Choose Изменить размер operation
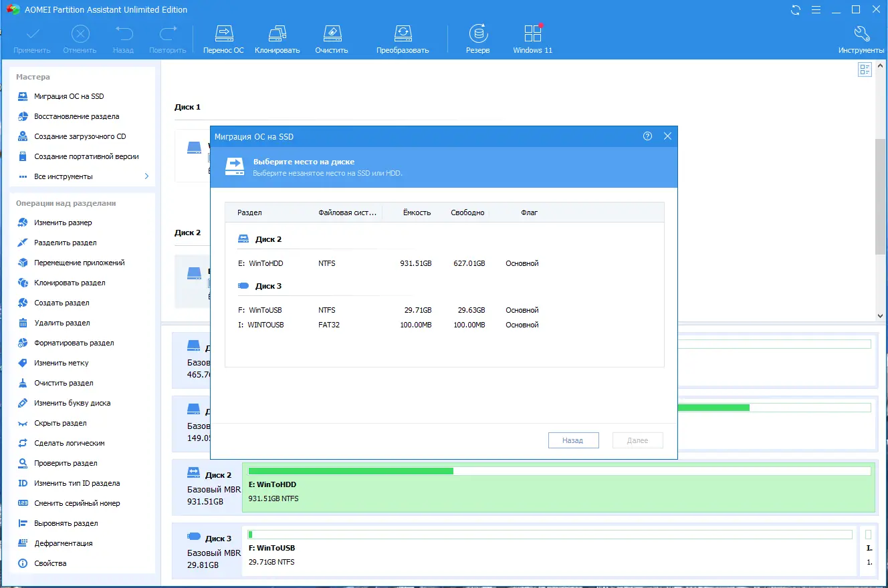This screenshot has width=888, height=588. (63, 223)
